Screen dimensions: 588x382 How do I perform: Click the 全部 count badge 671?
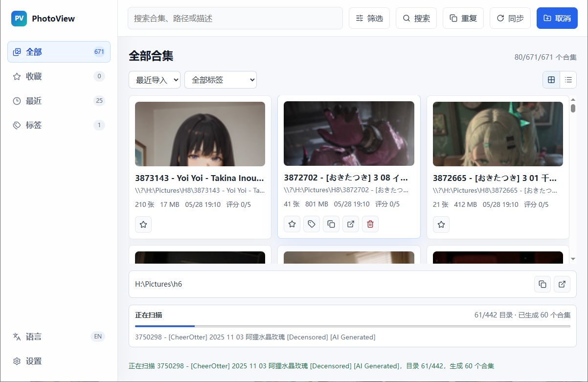click(x=99, y=52)
